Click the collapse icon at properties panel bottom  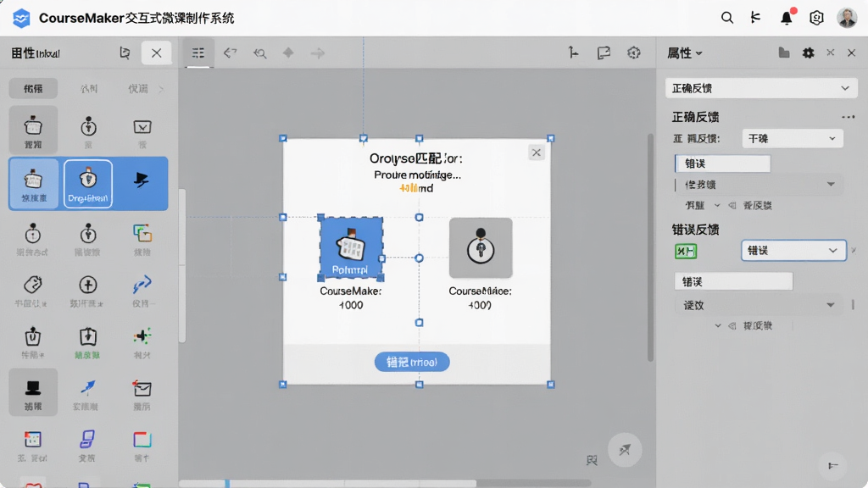coord(832,465)
